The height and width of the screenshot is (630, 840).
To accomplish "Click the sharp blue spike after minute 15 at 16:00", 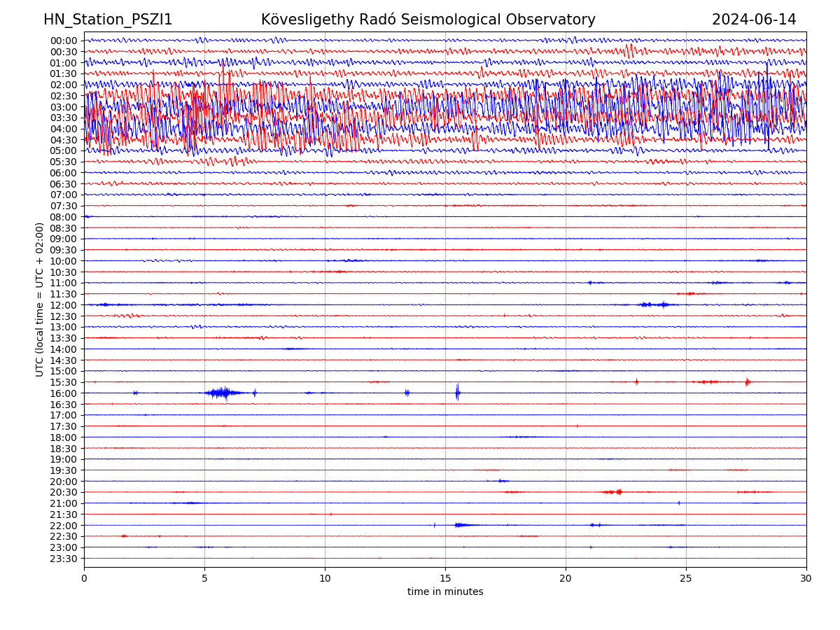I will click(457, 392).
